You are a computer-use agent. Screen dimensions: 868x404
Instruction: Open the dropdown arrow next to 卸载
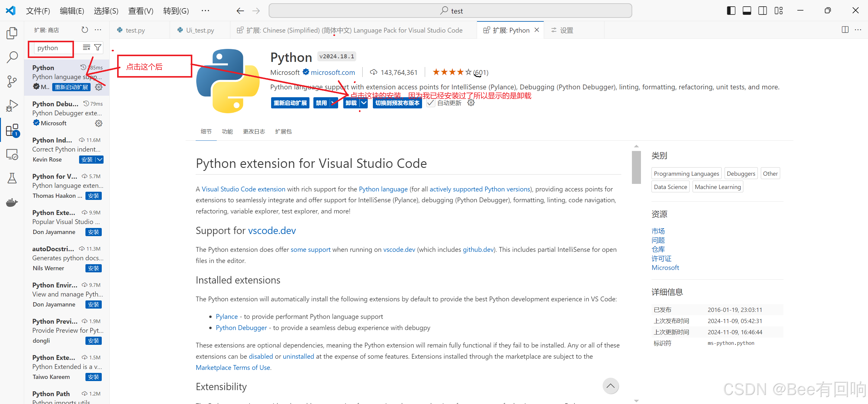364,103
